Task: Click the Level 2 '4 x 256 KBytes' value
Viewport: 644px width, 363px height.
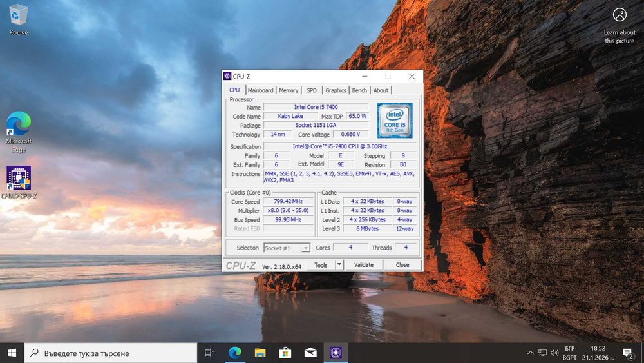Action: tap(368, 219)
